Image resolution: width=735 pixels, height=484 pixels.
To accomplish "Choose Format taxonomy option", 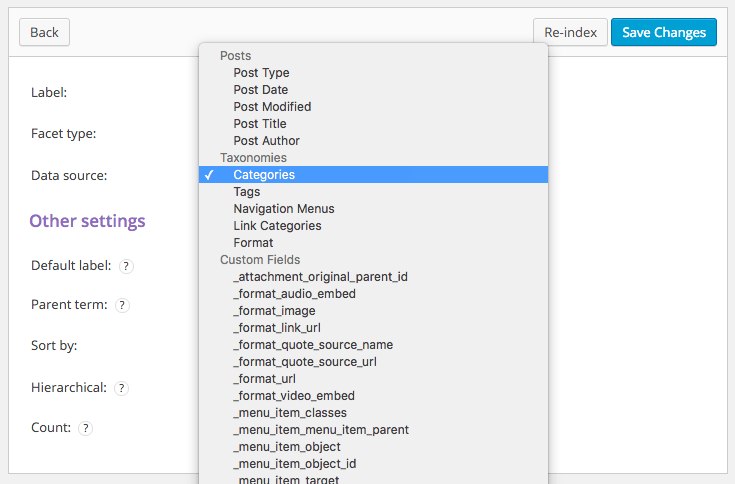I will point(253,243).
